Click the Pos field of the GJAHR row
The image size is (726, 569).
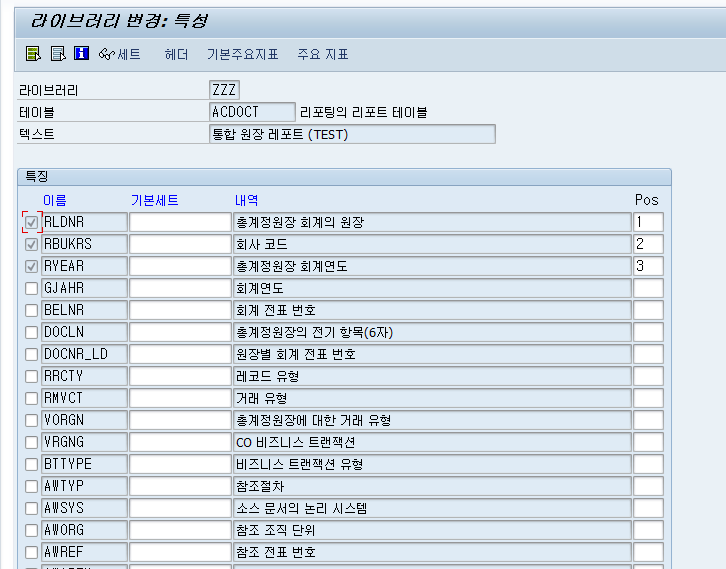(x=648, y=288)
